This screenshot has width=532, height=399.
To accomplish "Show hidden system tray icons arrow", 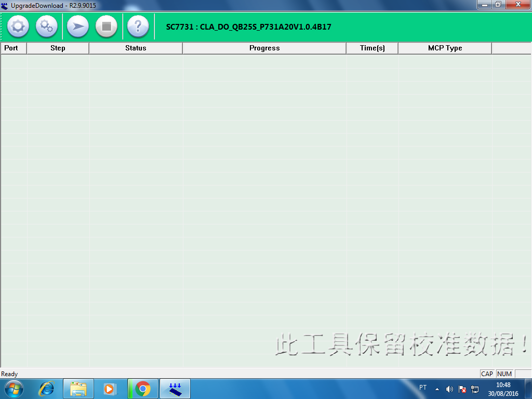I will 437,389.
